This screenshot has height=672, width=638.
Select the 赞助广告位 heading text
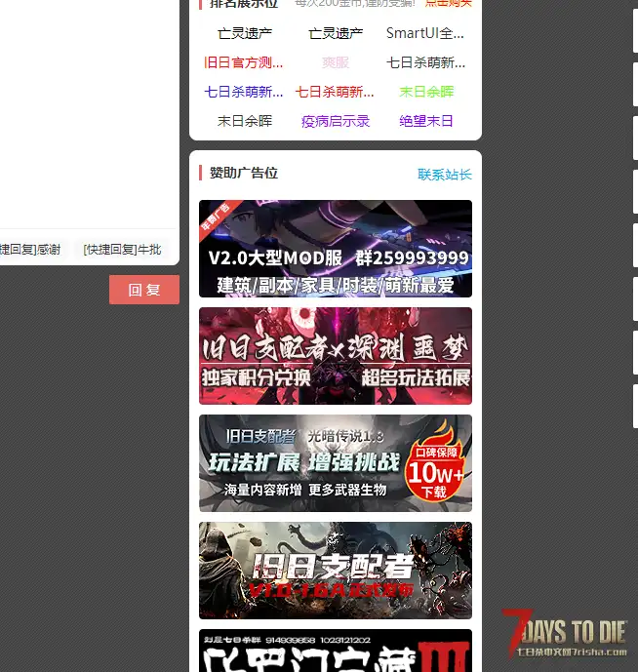pos(244,173)
